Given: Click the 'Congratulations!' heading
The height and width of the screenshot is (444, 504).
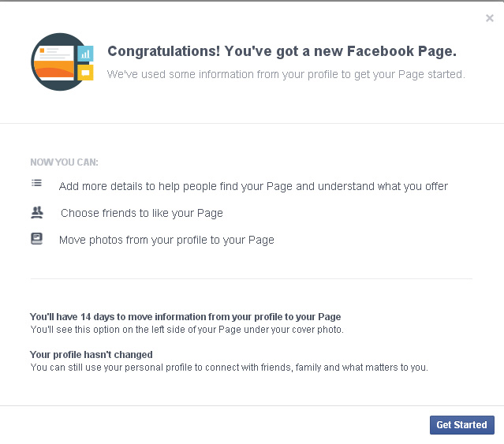Looking at the screenshot, I should tap(164, 51).
